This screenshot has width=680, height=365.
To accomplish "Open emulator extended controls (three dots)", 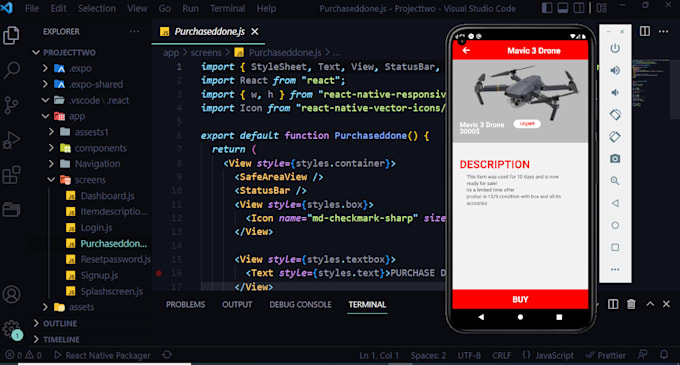I will [x=615, y=269].
